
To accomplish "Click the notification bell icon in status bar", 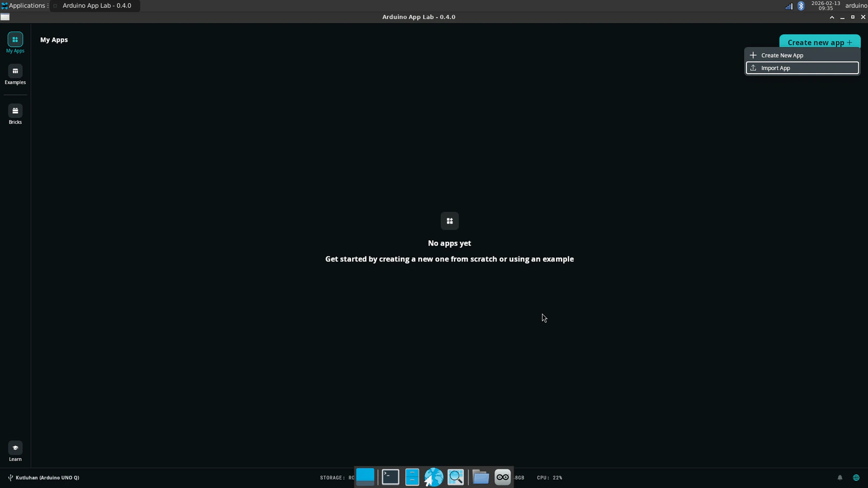I will coord(840,478).
